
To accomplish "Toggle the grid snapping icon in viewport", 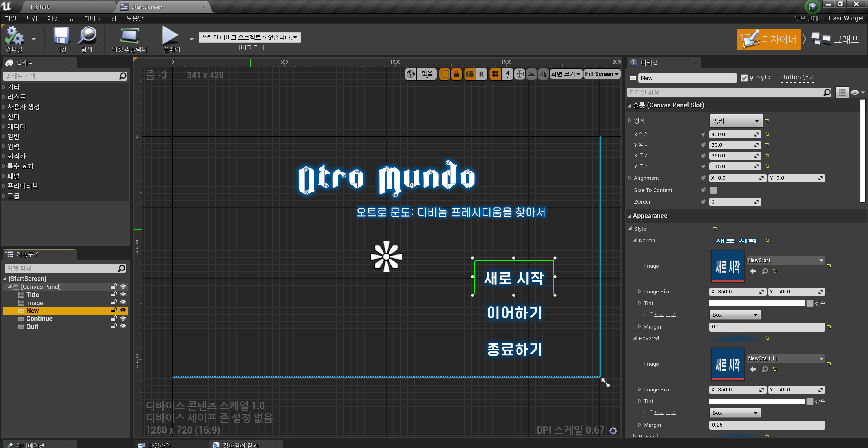I will 495,74.
